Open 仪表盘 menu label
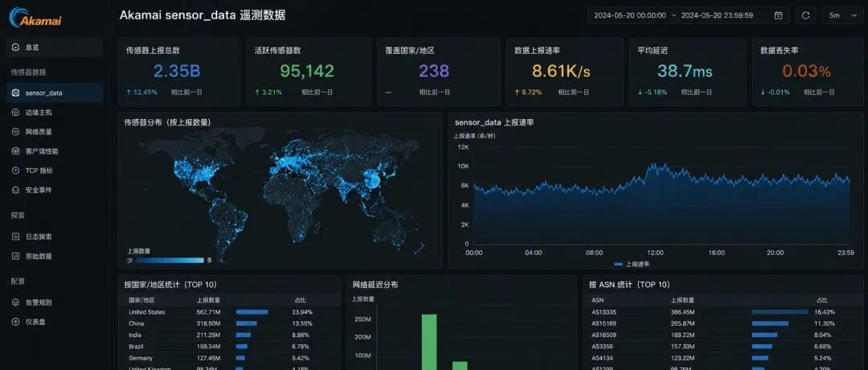Viewport: 868px width, 370px height. click(x=35, y=322)
